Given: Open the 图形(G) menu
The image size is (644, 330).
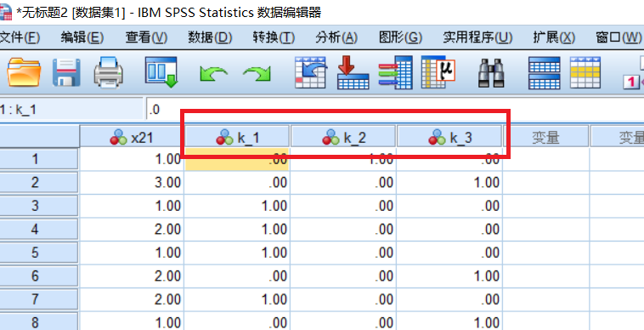Looking at the screenshot, I should pos(400,37).
